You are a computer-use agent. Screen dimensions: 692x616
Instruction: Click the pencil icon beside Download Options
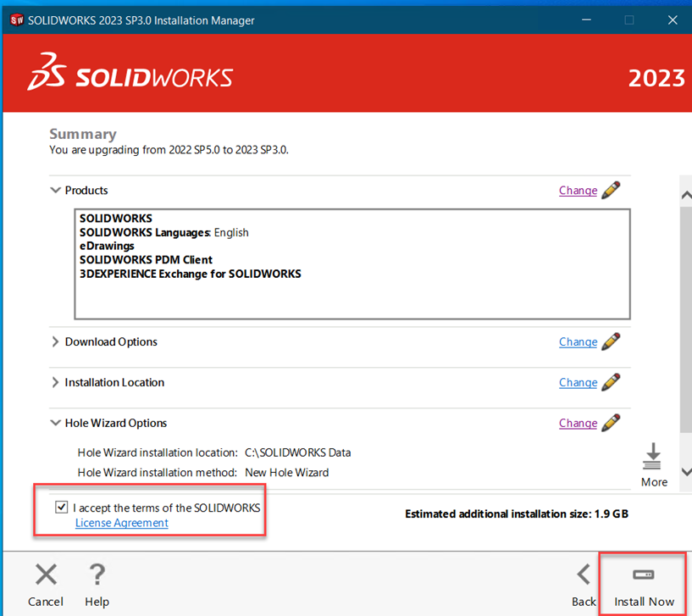pyautogui.click(x=612, y=341)
